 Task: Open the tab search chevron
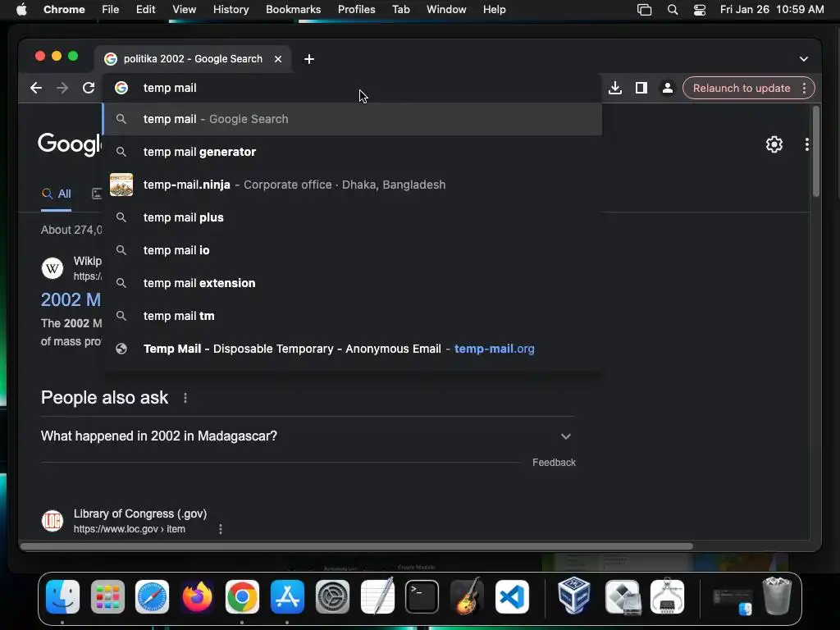[804, 59]
